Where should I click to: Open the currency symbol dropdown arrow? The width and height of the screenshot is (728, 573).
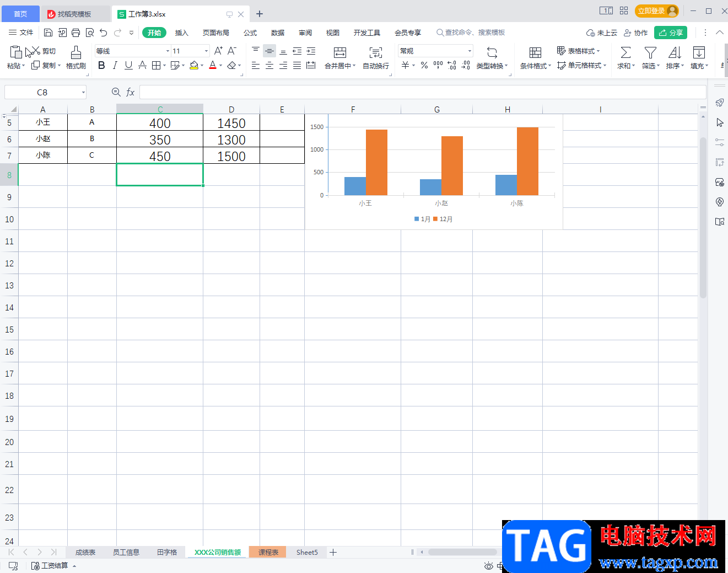click(x=414, y=65)
